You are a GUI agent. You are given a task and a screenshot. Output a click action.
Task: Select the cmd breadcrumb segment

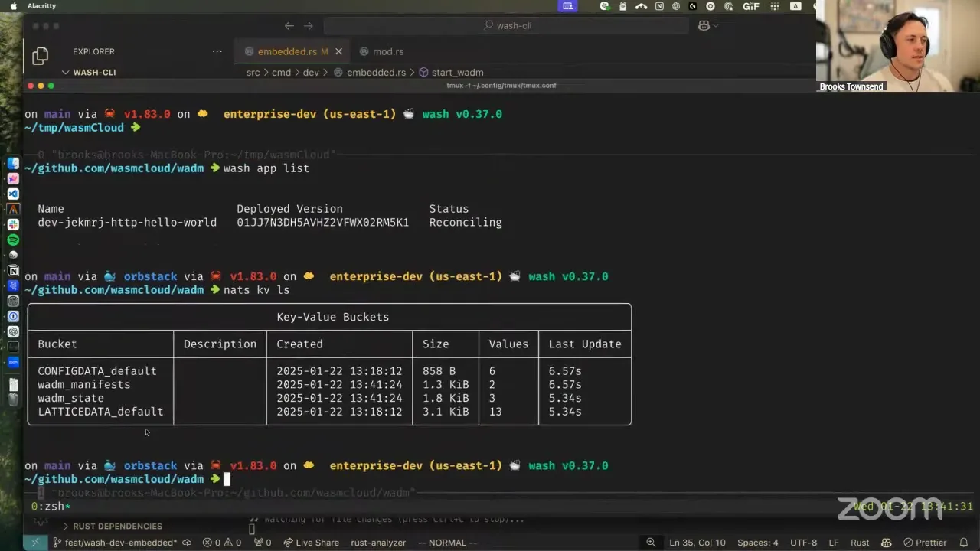[x=281, y=73]
